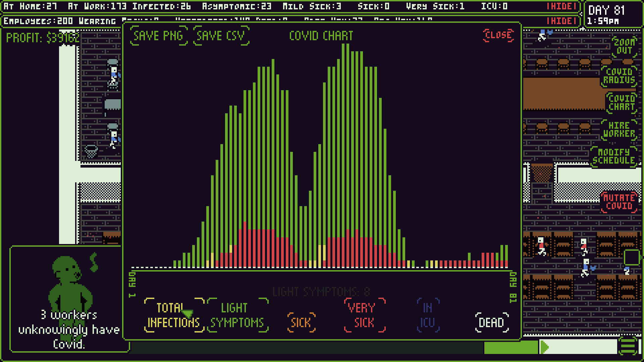The height and width of the screenshot is (362, 644).
Task: Hide the infection statistics bar
Action: [561, 6]
